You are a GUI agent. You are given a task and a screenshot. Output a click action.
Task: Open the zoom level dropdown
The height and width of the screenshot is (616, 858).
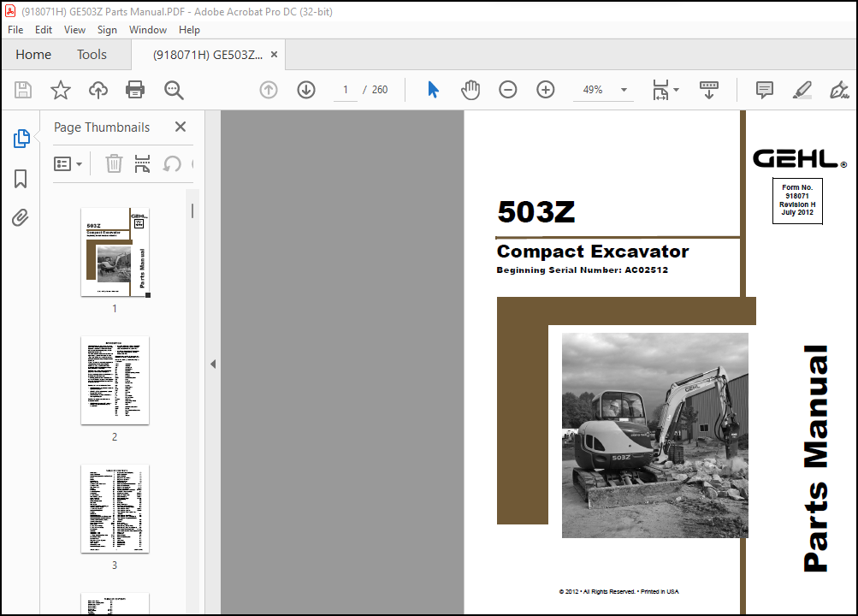[624, 90]
